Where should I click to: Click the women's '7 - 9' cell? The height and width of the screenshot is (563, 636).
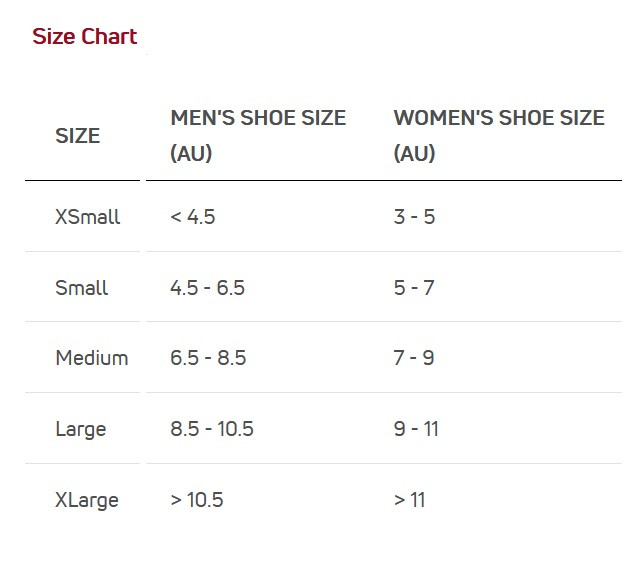(x=414, y=358)
